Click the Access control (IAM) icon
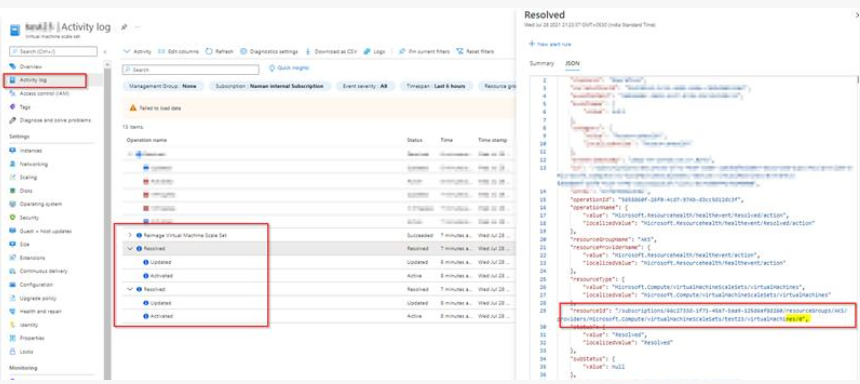This screenshot has width=860, height=384. point(13,93)
